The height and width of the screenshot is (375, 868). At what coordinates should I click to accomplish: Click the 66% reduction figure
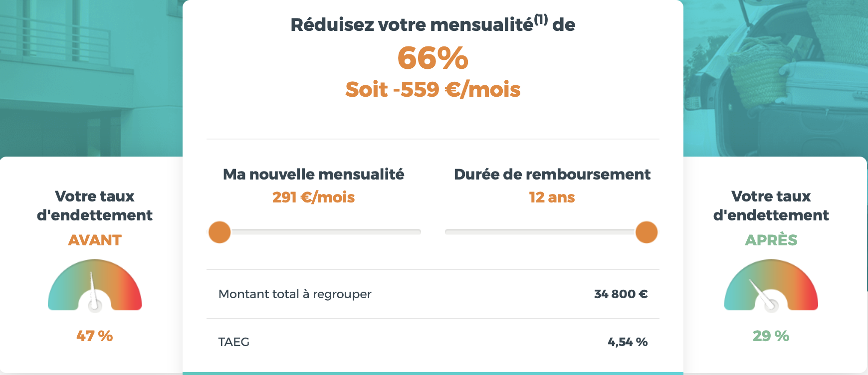coord(433,58)
